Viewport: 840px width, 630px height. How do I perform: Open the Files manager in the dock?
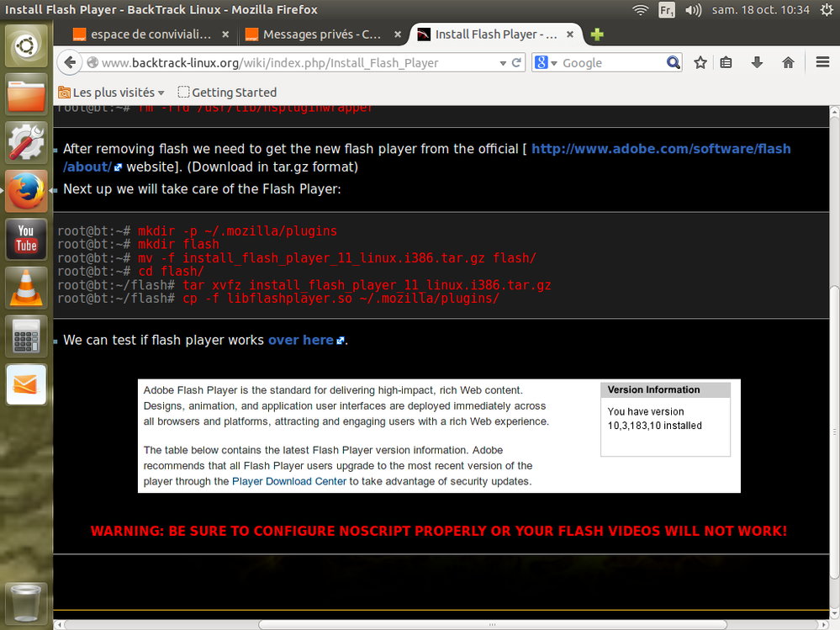point(26,95)
